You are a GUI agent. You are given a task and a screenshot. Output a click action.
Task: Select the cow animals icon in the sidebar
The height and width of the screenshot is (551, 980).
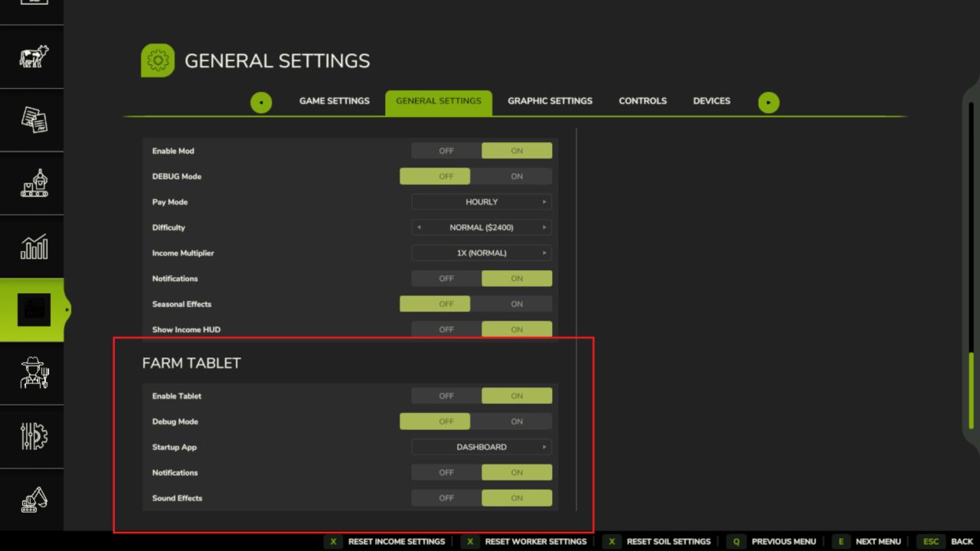pyautogui.click(x=32, y=55)
